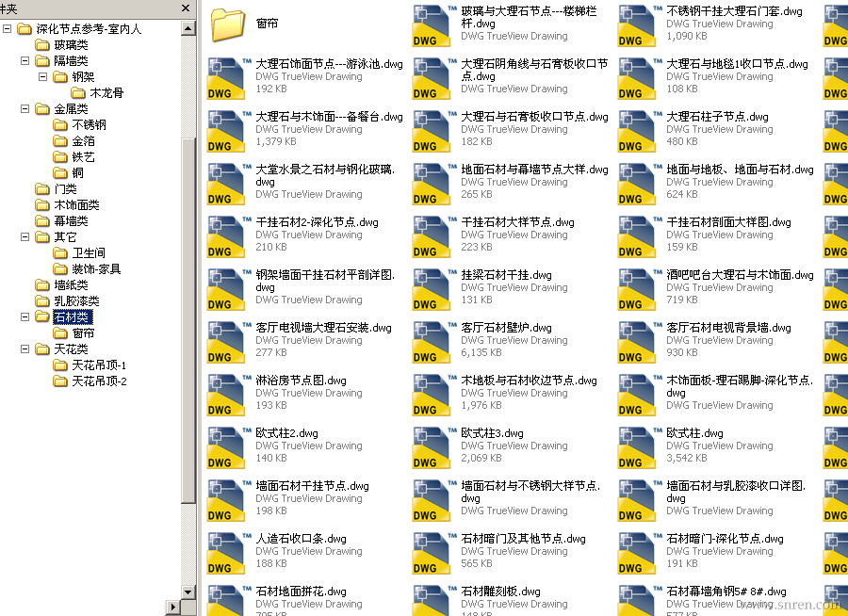Click file name 酒吧吧台大理石与木饰面.dwg
This screenshot has width=848, height=616.
(x=740, y=275)
